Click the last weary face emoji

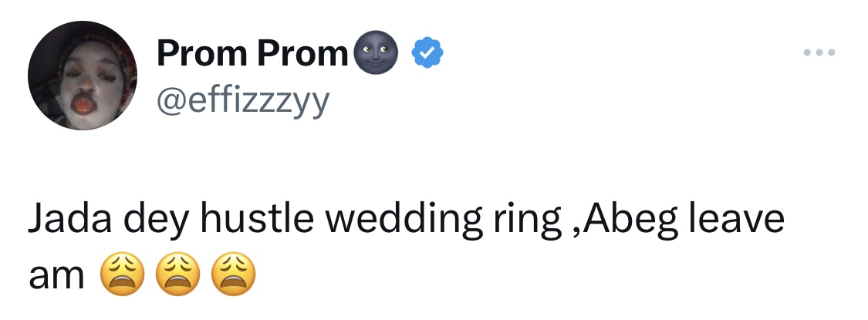231,275
